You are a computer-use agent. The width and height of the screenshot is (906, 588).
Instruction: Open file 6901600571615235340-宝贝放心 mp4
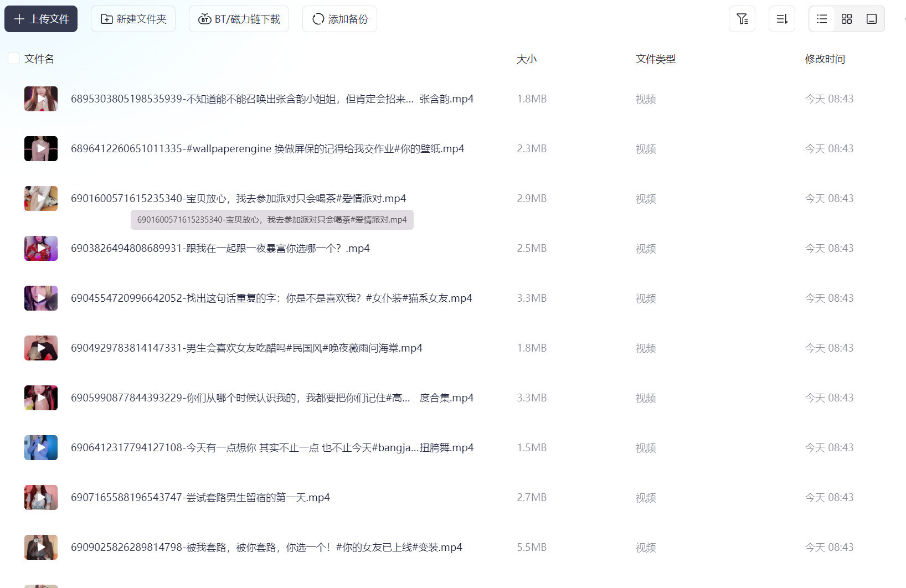pyautogui.click(x=238, y=198)
